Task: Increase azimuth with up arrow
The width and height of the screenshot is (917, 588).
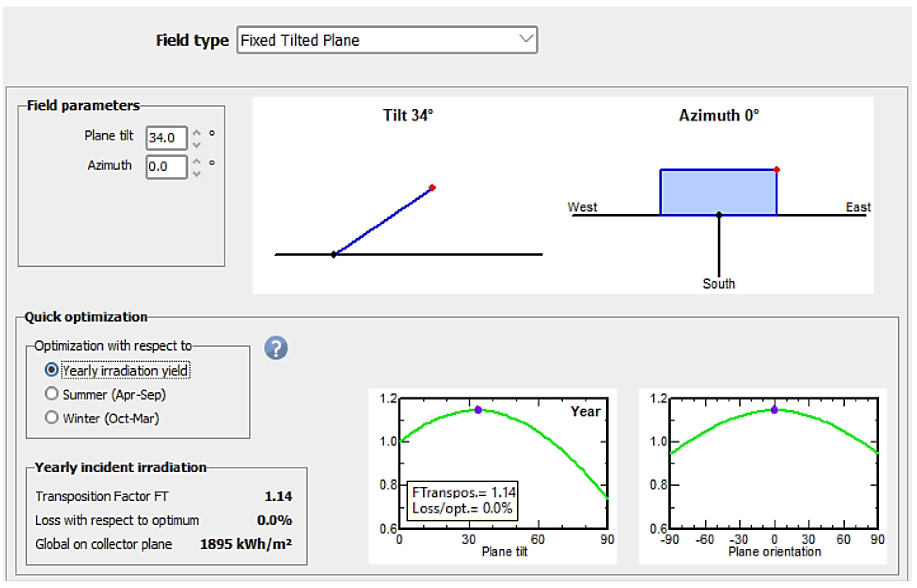Action: click(197, 161)
